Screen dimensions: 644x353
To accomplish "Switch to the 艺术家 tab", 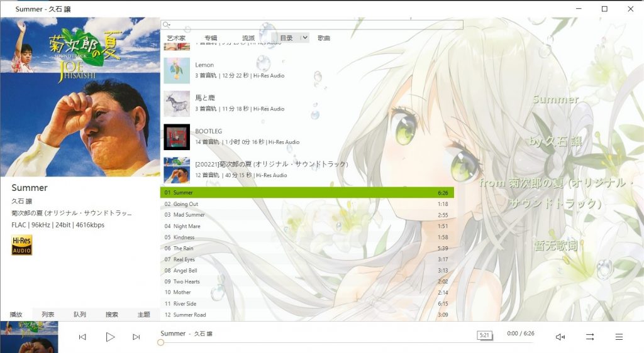I will click(x=176, y=38).
